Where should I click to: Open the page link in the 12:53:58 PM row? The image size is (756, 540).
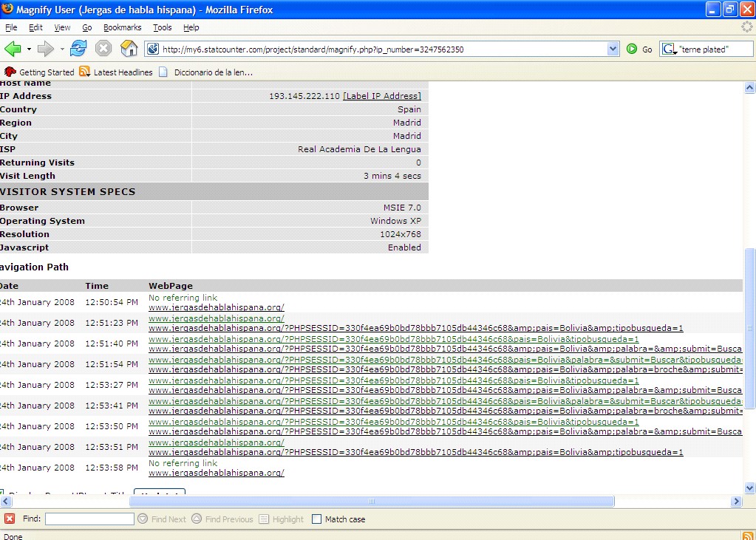tap(217, 473)
